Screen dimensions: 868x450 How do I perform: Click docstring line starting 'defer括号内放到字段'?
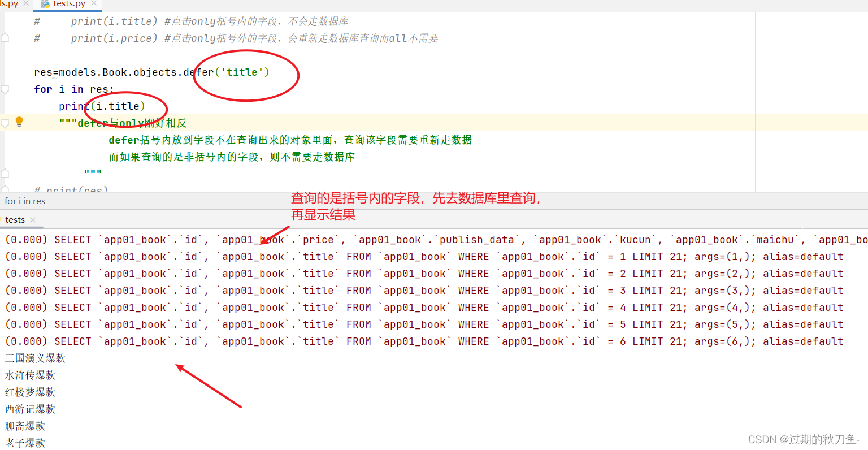coord(290,140)
